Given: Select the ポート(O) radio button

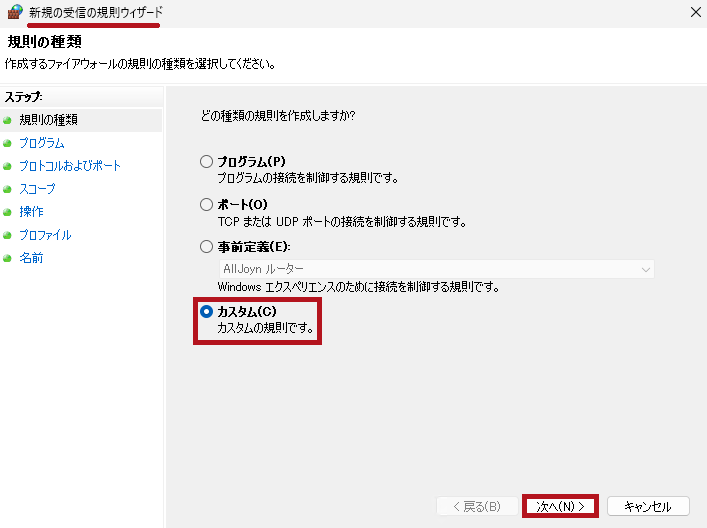Looking at the screenshot, I should tap(206, 205).
